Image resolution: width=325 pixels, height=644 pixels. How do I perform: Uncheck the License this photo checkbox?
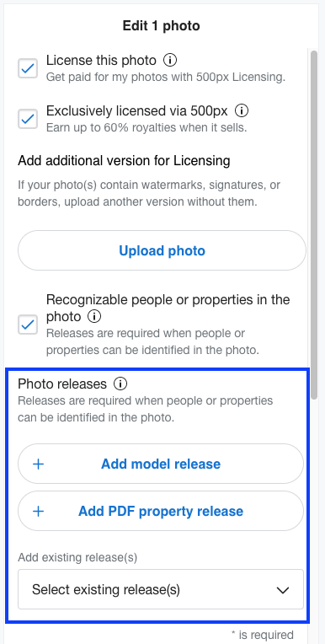28,68
